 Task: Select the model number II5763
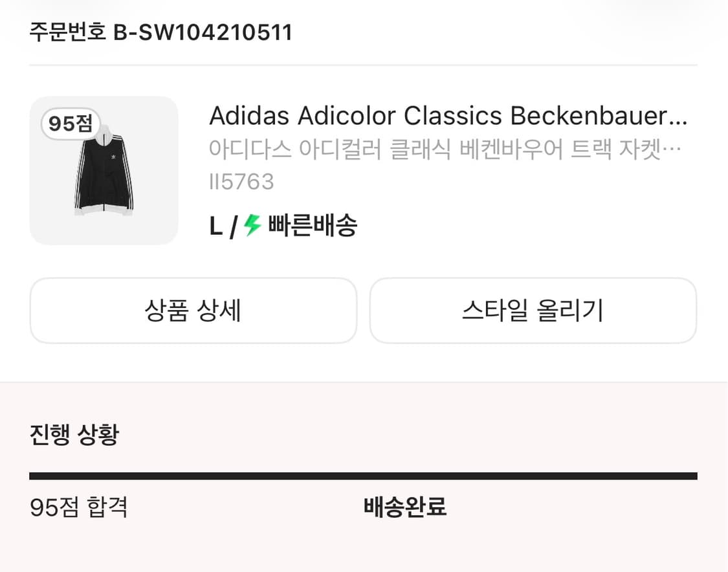coord(241,182)
